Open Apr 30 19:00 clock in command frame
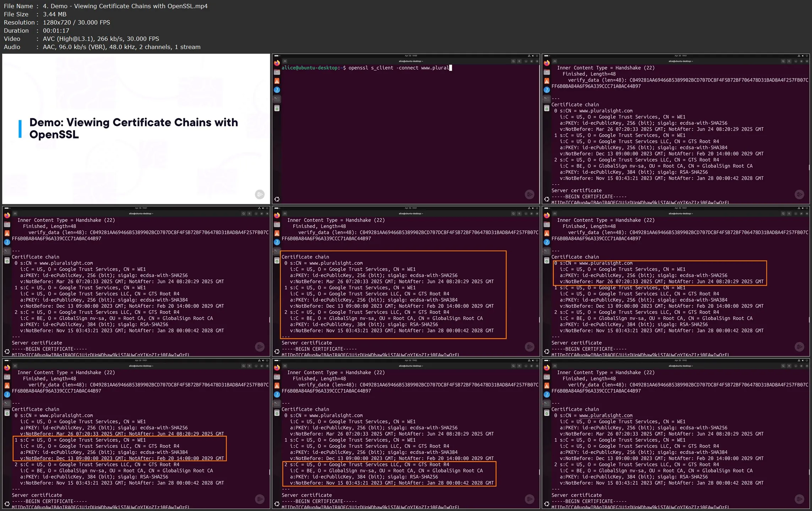The height and width of the screenshot is (511, 812). pyautogui.click(x=411, y=56)
